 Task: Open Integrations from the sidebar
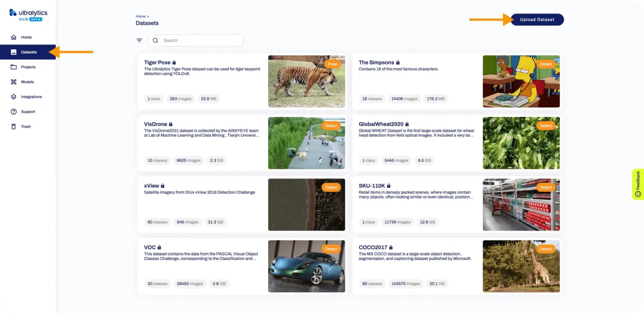click(x=28, y=97)
